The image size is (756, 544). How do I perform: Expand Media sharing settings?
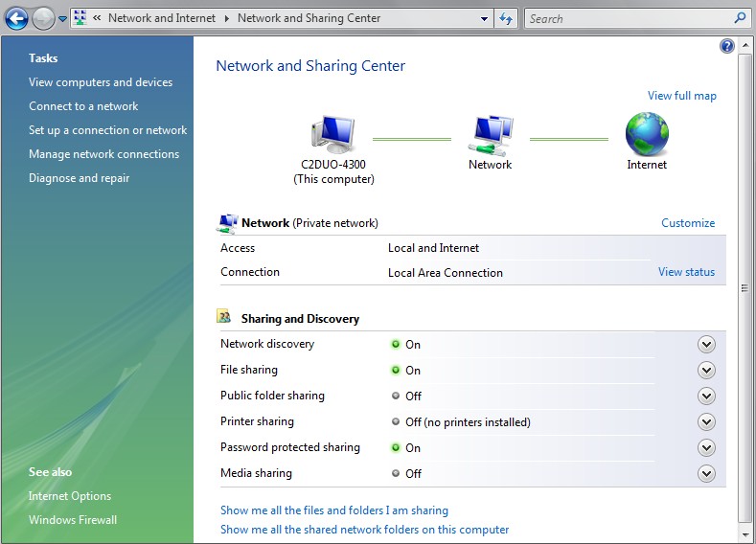pos(706,474)
